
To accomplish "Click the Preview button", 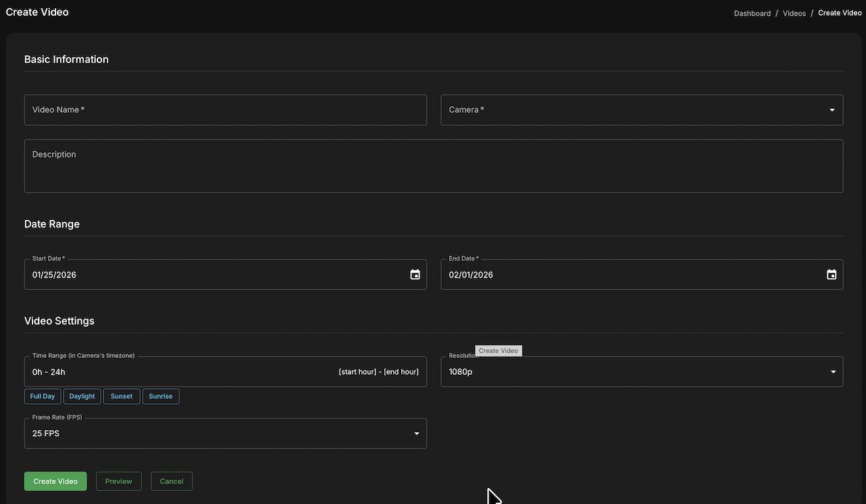I will (118, 481).
